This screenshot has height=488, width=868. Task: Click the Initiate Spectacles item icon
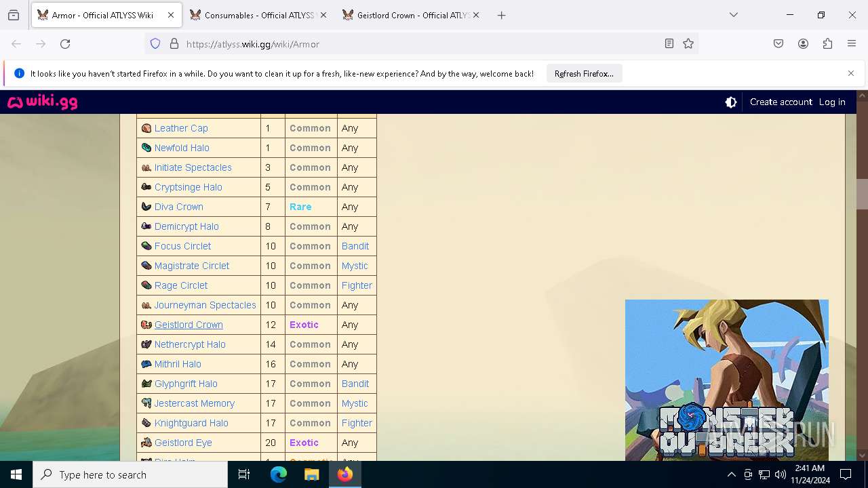pyautogui.click(x=146, y=167)
